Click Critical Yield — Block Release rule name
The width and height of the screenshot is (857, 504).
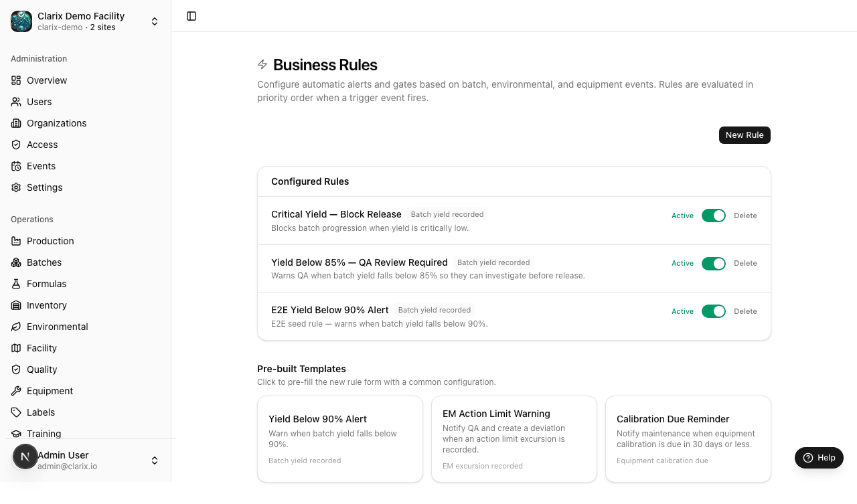pyautogui.click(x=336, y=214)
